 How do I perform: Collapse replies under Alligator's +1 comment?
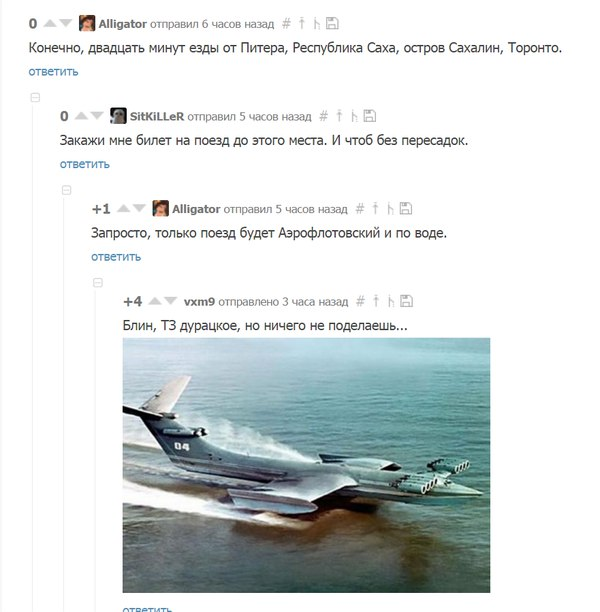98,282
